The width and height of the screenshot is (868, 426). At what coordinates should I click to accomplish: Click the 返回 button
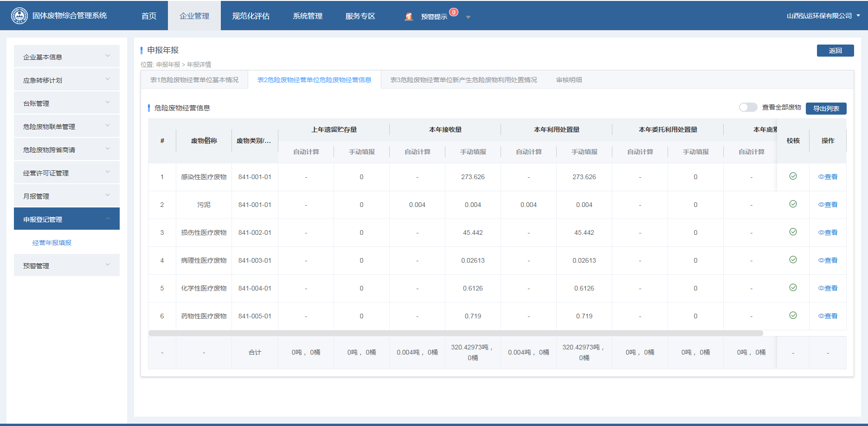point(835,51)
